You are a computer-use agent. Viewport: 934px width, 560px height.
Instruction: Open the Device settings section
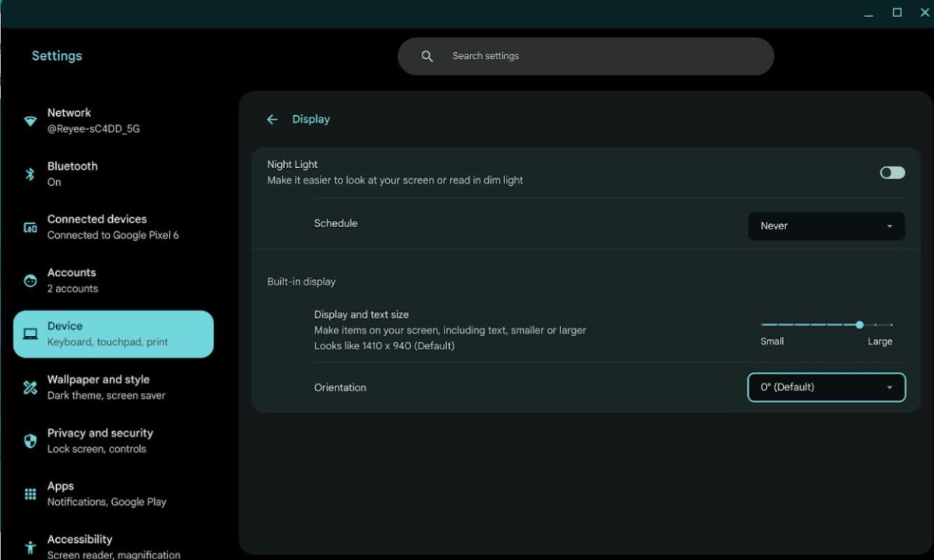coord(114,334)
